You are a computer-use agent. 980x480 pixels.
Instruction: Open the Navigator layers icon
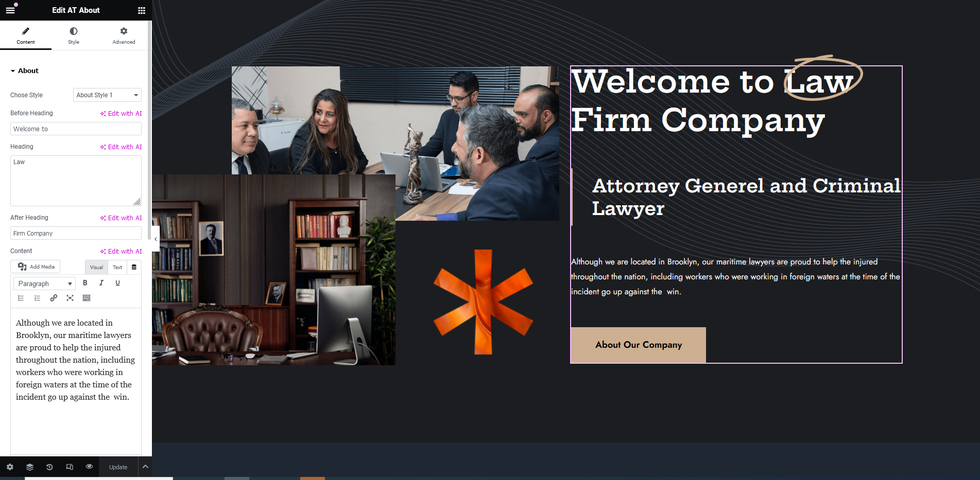(30, 467)
